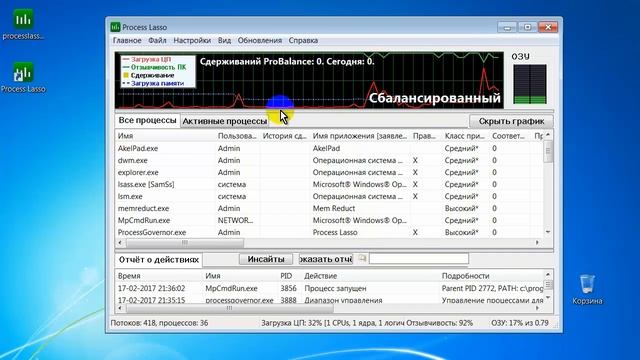Switch to the Все процессы tab
The width and height of the screenshot is (640, 360).
(x=147, y=120)
